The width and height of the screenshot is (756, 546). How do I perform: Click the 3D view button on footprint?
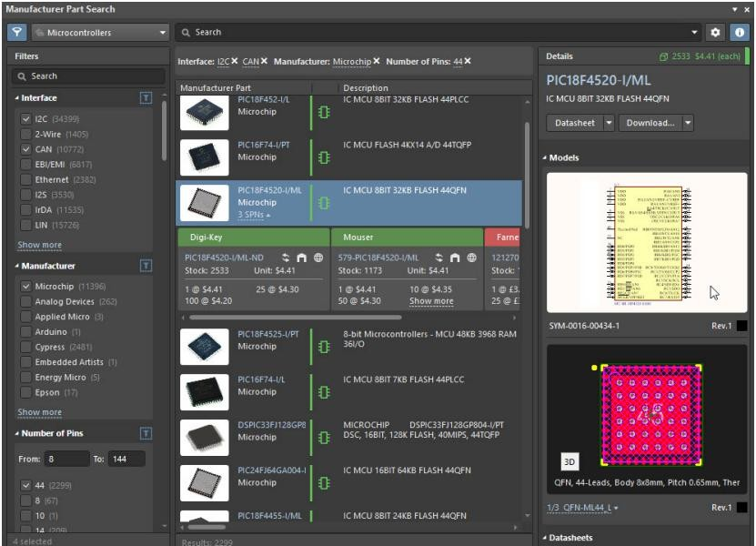[570, 461]
